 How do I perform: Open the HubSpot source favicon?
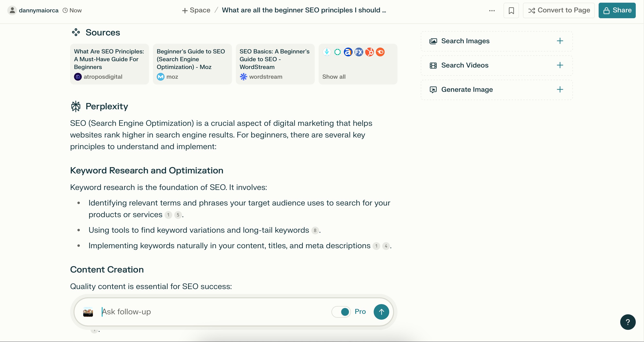pos(370,52)
